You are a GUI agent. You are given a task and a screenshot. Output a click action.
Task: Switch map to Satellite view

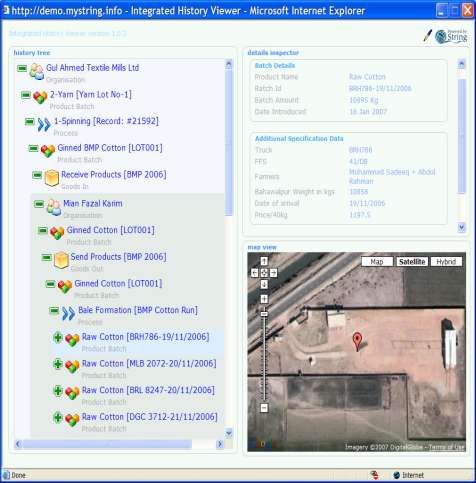pyautogui.click(x=412, y=262)
